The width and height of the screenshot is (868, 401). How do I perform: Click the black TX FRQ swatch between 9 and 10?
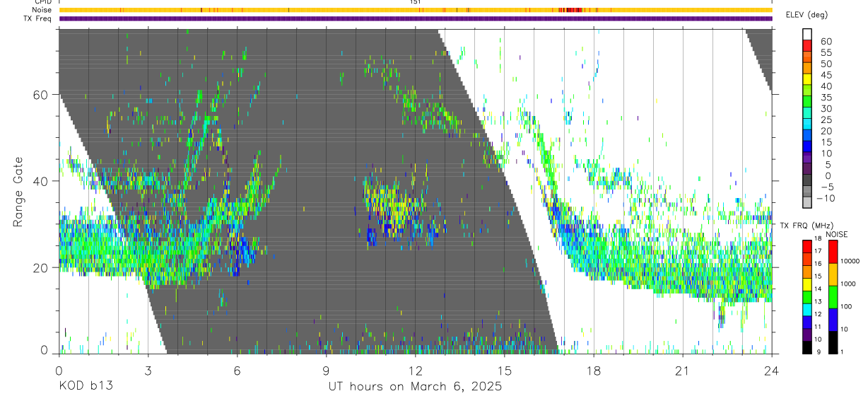(x=807, y=347)
